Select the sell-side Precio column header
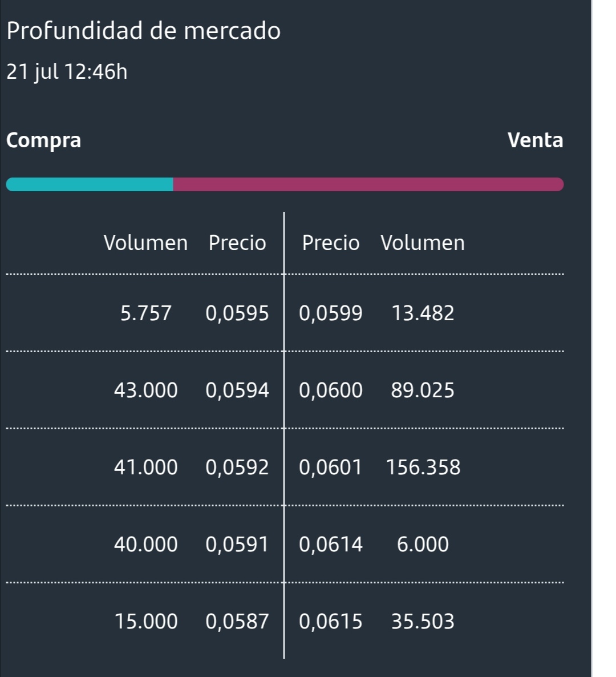The width and height of the screenshot is (616, 677). [331, 243]
